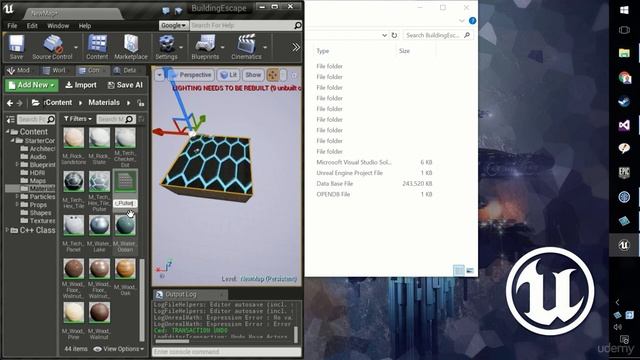
Task: Open the Content browser toolbar icon
Action: point(97,47)
